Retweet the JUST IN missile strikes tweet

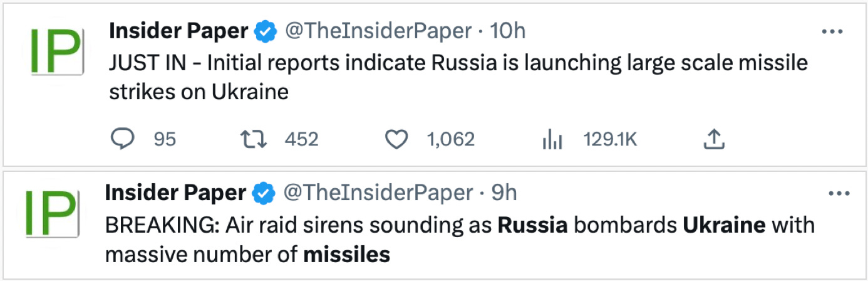254,139
